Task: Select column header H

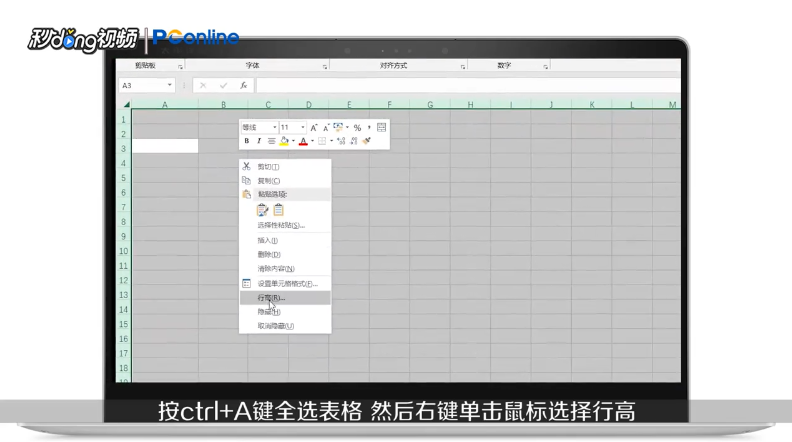Action: click(x=470, y=105)
